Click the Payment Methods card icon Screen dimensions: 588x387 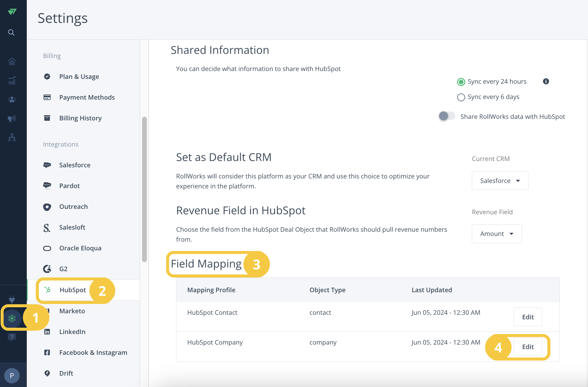tap(47, 97)
